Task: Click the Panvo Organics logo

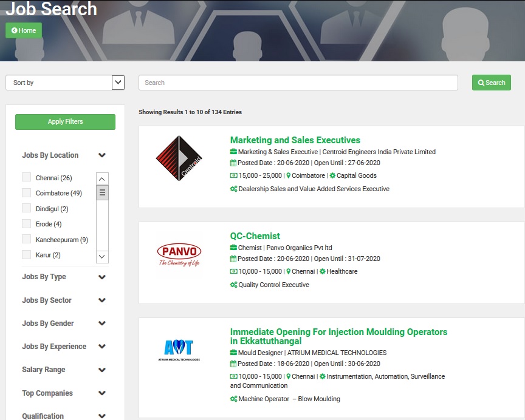Action: tap(179, 255)
